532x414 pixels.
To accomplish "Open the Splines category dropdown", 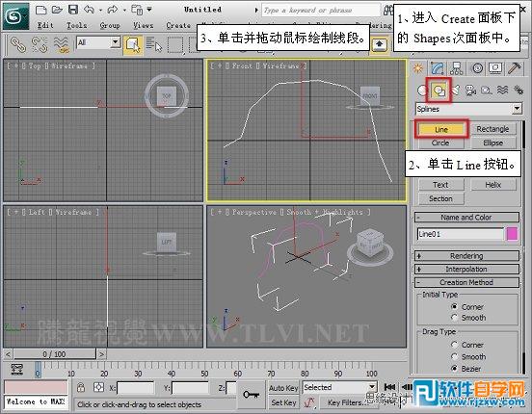I will (x=468, y=109).
